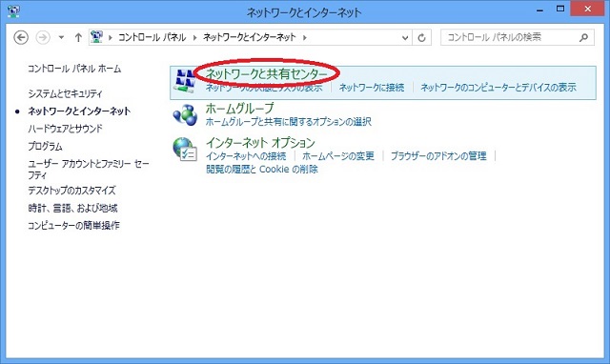Click the HomeGroup spheres icon
Viewport: 610px width, 364px height.
[x=185, y=114]
